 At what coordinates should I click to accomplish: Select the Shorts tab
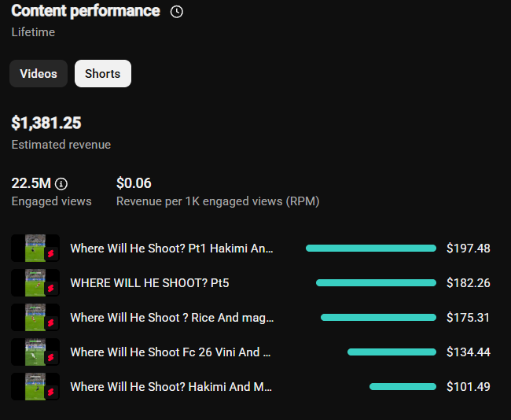[103, 73]
